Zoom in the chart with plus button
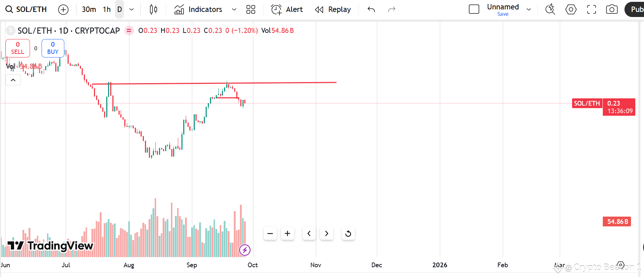644x277 pixels. pyautogui.click(x=288, y=234)
